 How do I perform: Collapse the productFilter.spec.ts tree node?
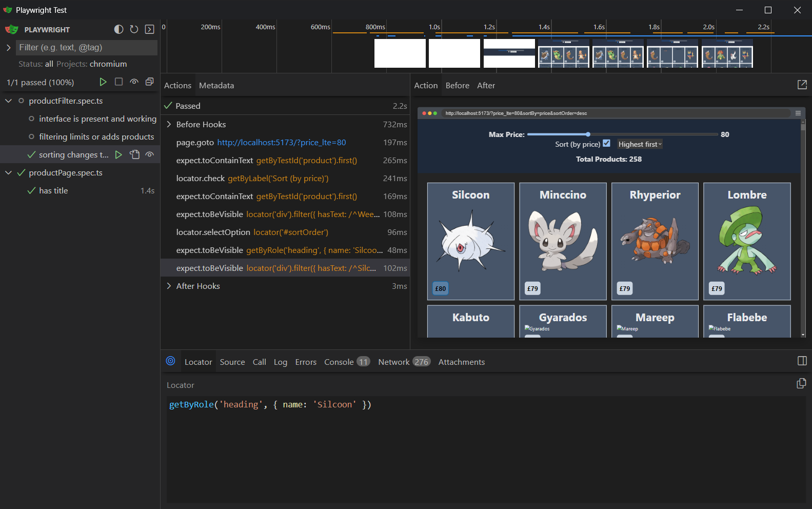click(x=8, y=101)
